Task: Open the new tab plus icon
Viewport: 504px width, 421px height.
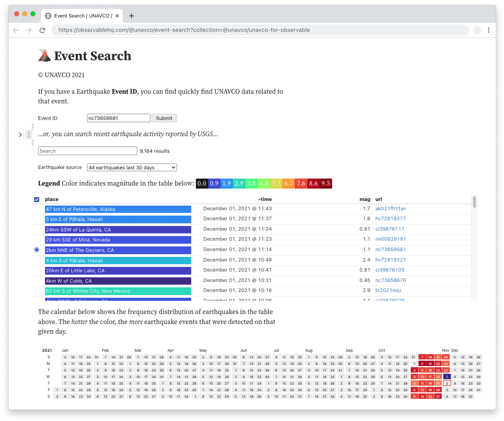Action: click(131, 16)
